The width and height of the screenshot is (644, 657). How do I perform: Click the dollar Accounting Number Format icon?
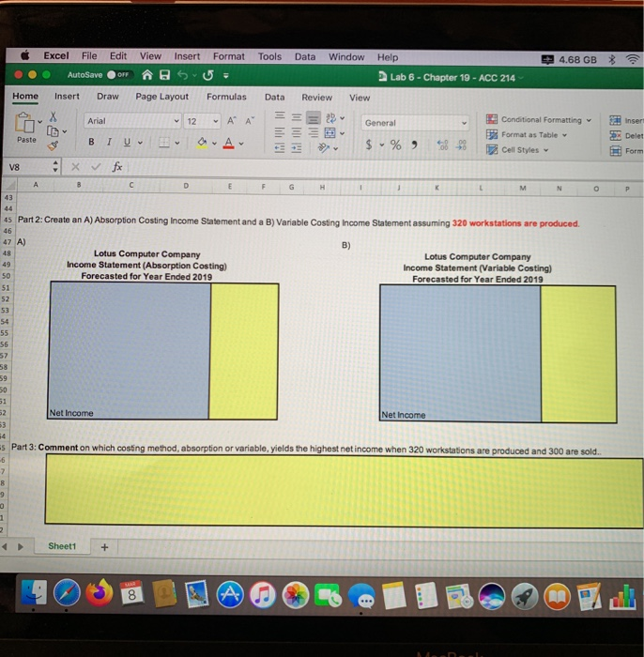[x=369, y=145]
